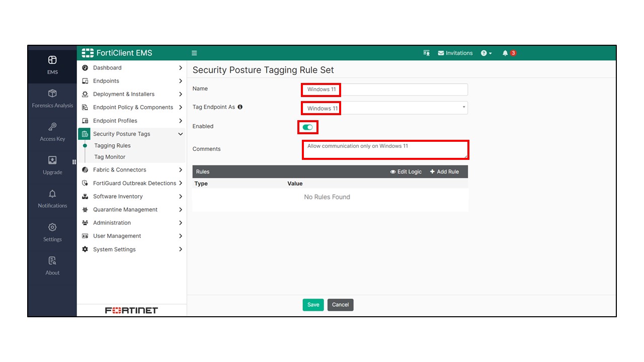This screenshot has width=644, height=362.
Task: Open the help question mark menu
Action: 486,53
